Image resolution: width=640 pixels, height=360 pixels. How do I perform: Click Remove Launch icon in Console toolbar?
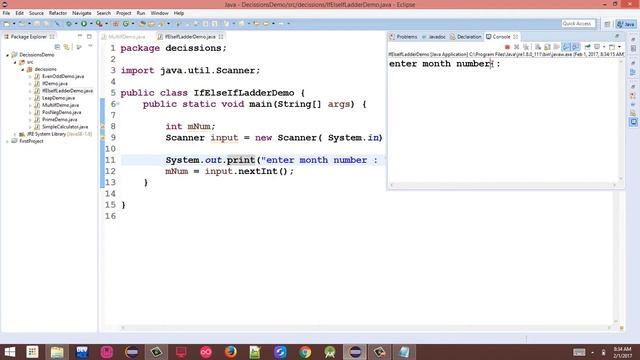(x=516, y=47)
